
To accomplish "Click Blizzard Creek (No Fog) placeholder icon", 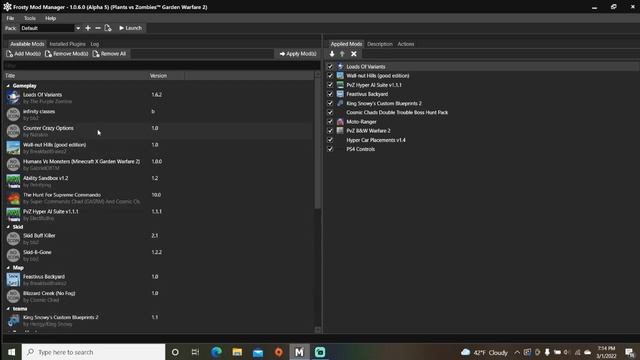I will click(x=13, y=296).
